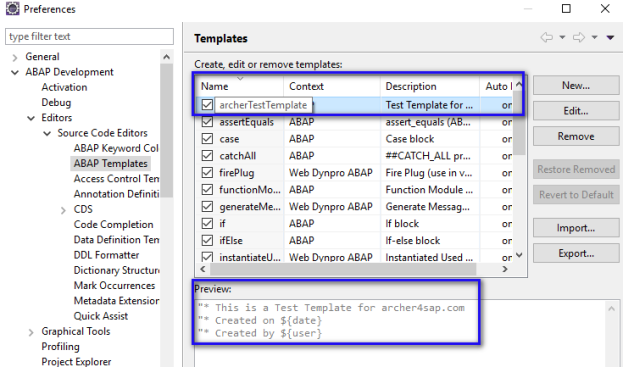Image resolution: width=623 pixels, height=367 pixels.
Task: Collapse the ABAP Development node
Action: (x=15, y=72)
